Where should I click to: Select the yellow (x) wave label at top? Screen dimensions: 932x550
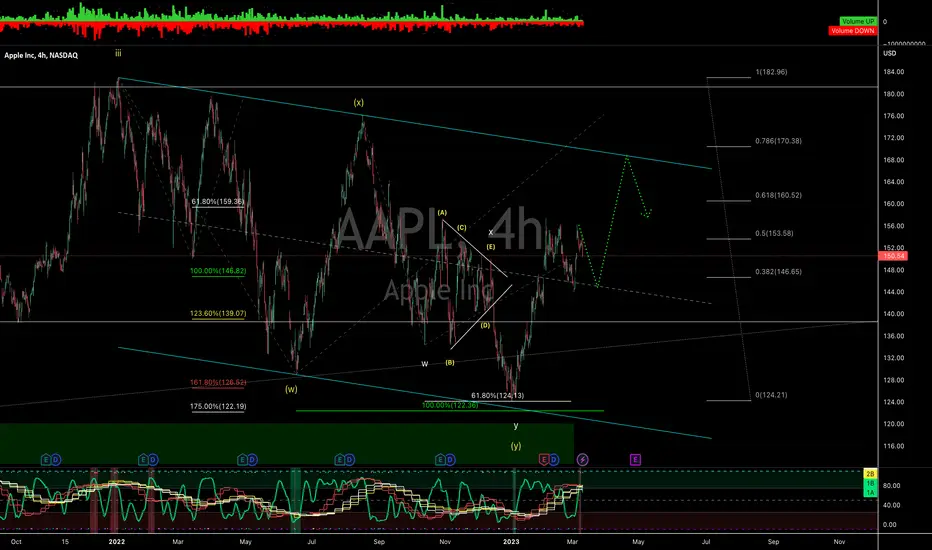pyautogui.click(x=358, y=103)
